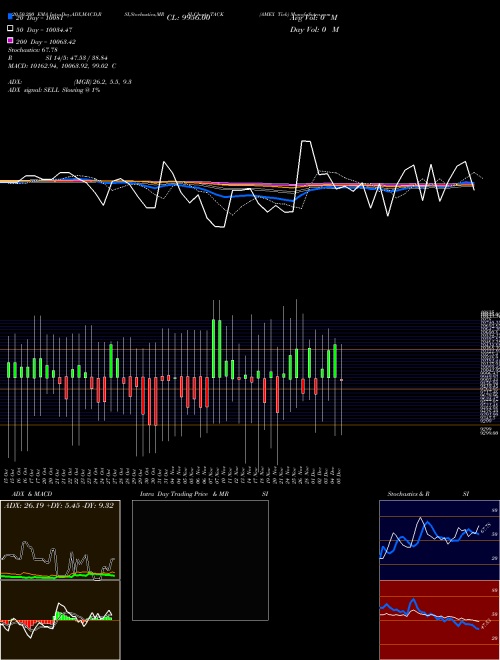Open the ADX & MACD panel title
Screen dimensions: 500x660
32,494
